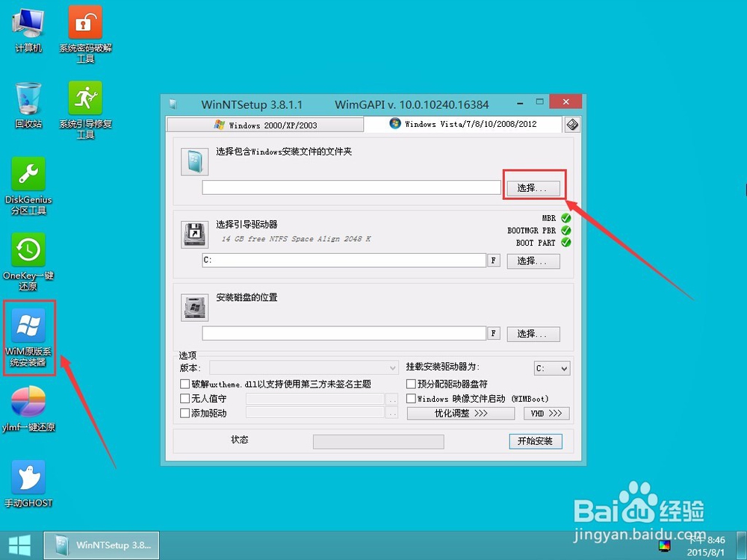Click the display settings tray icon
The width and height of the screenshot is (747, 560).
(665, 546)
